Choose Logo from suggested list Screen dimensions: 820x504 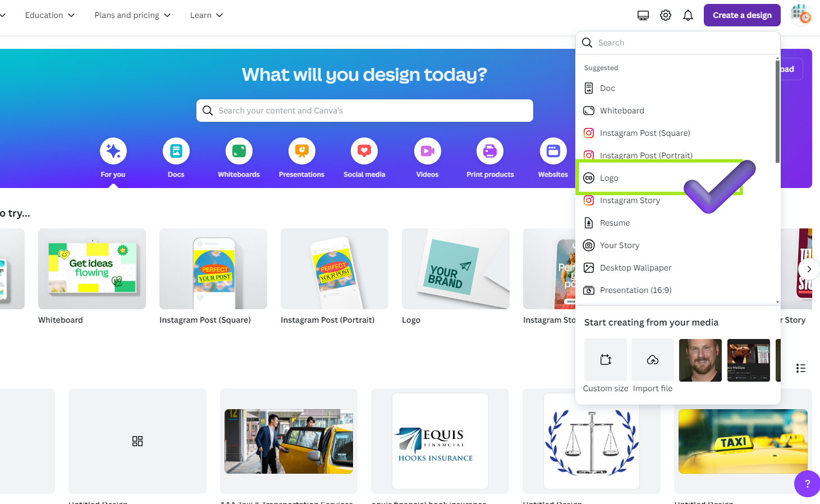click(x=676, y=178)
